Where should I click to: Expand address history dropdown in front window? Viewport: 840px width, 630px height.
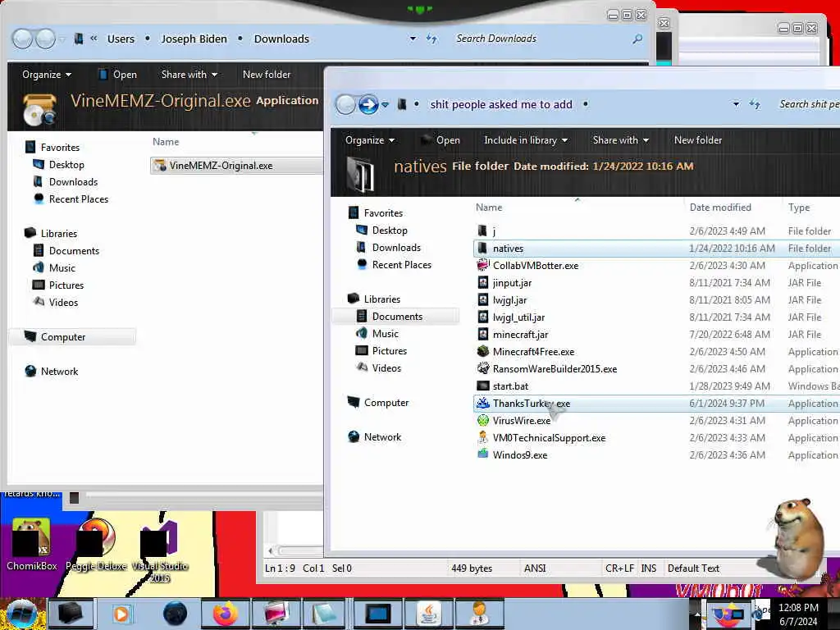tap(736, 104)
